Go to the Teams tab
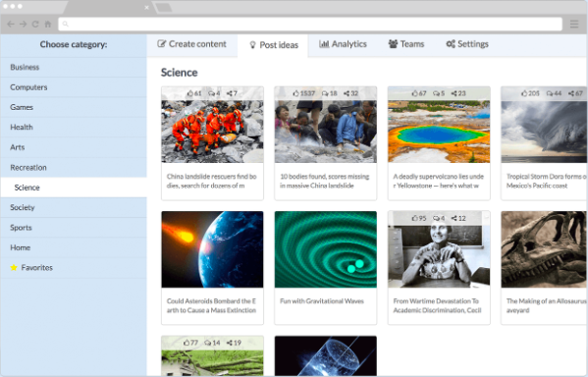Screen dimensions: 588x377 coord(406,44)
